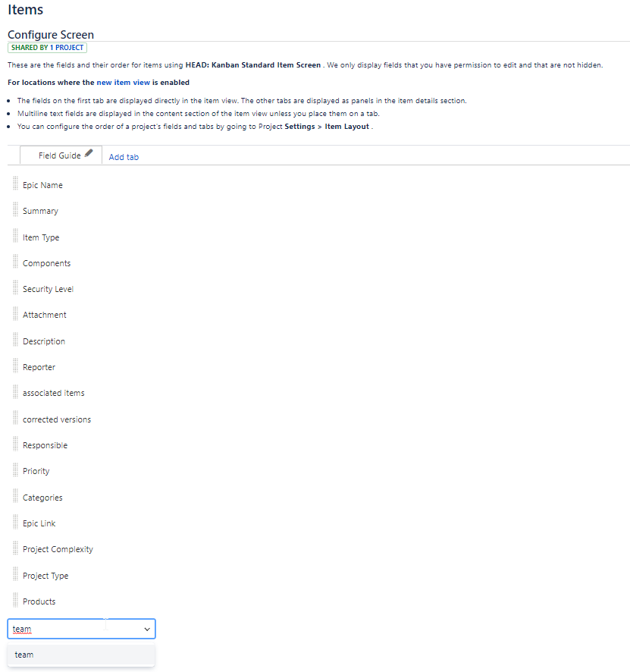
Task: Click the drag handle beside Products
Action: [x=14, y=601]
